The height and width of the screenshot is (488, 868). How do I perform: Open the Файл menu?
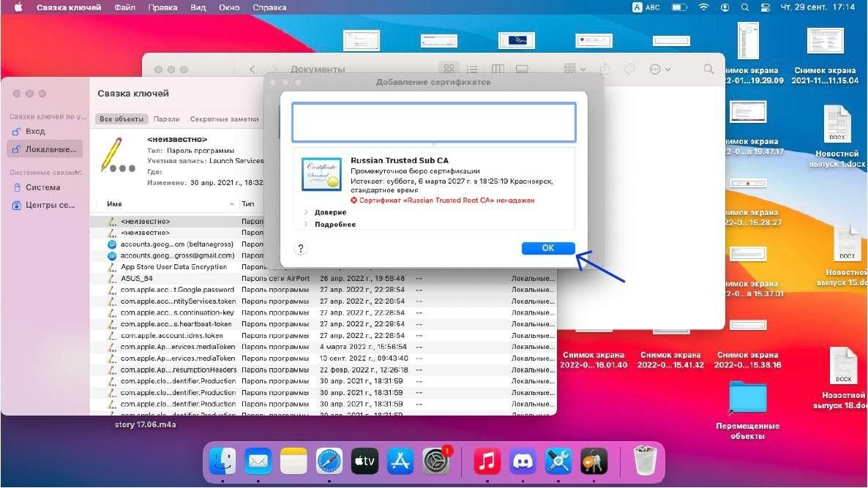(x=124, y=7)
